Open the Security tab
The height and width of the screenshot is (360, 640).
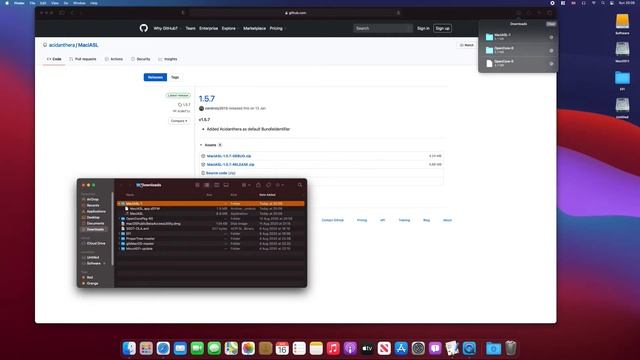coord(141,59)
